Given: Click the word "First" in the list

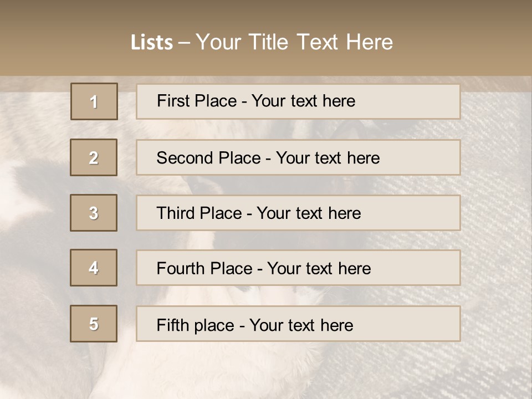Looking at the screenshot, I should (172, 101).
